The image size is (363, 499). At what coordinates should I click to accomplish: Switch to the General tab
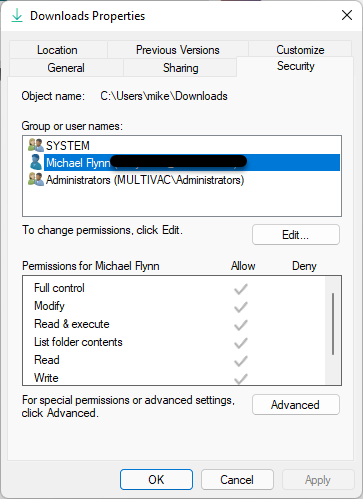(66, 68)
